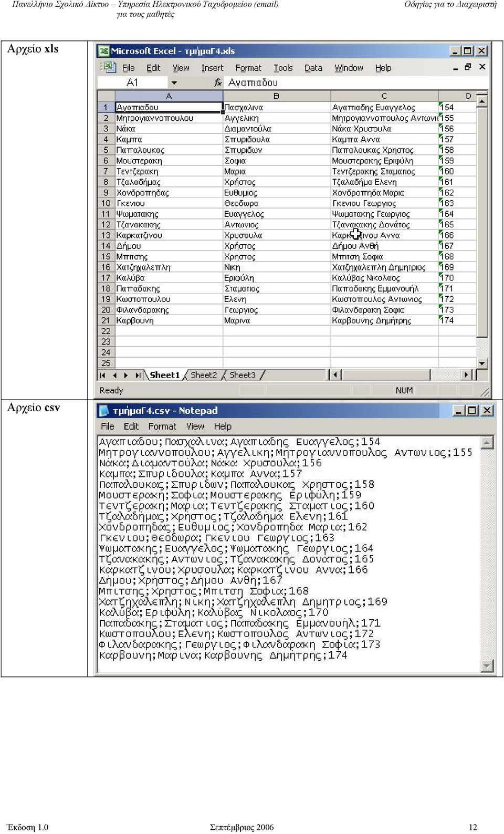The image size is (504, 834).
Task: Select cell containing Καρβουνη in column A
Action: [x=169, y=320]
